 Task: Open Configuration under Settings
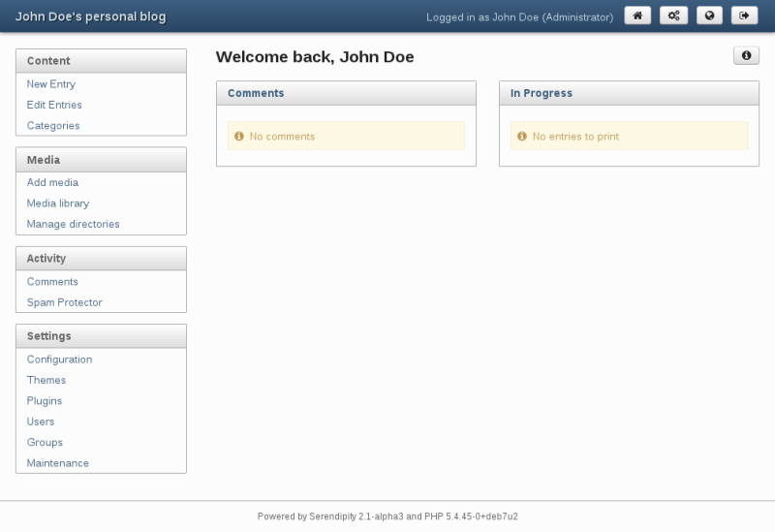click(59, 360)
